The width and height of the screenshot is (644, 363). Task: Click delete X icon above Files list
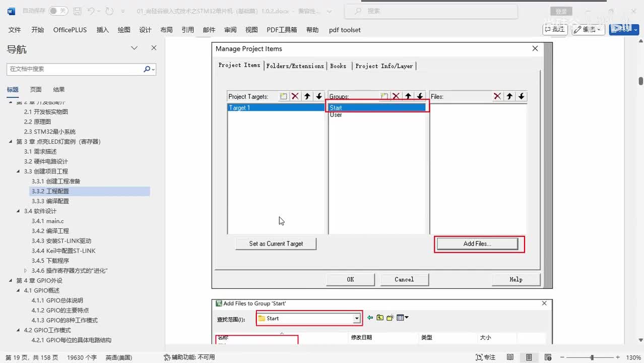497,96
